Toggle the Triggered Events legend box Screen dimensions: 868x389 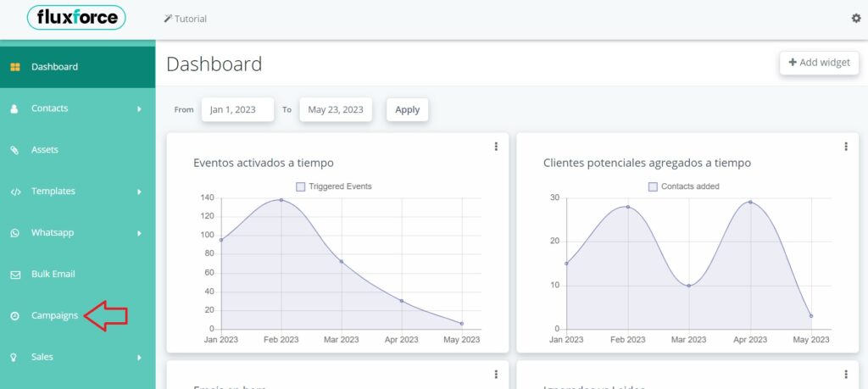(x=301, y=187)
